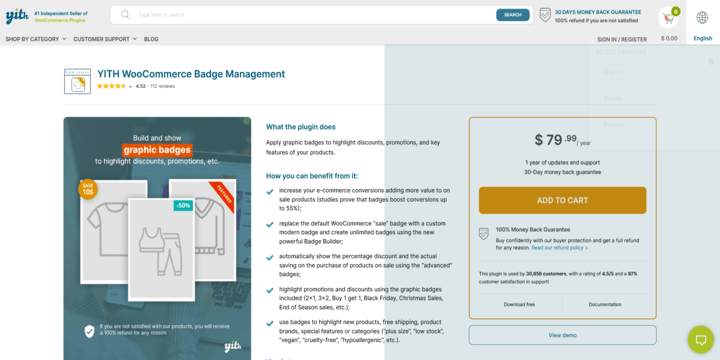This screenshot has height=360, width=720.
Task: Click the View demo button
Action: point(562,335)
